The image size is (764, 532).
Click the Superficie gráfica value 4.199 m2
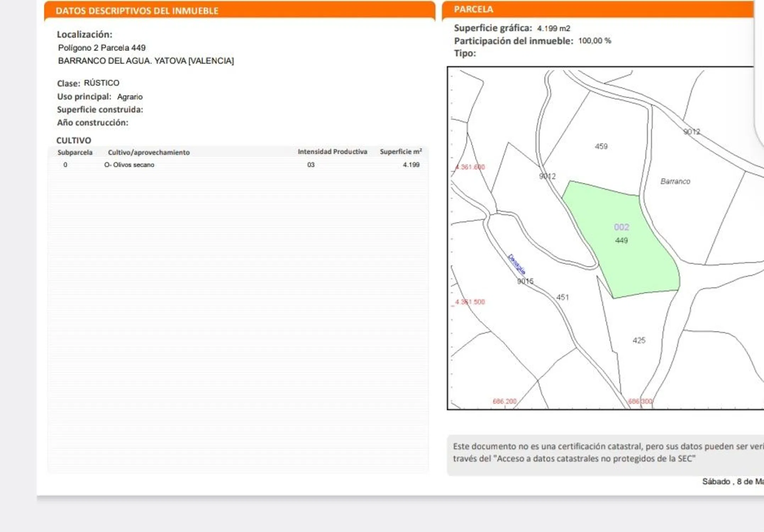coord(553,28)
